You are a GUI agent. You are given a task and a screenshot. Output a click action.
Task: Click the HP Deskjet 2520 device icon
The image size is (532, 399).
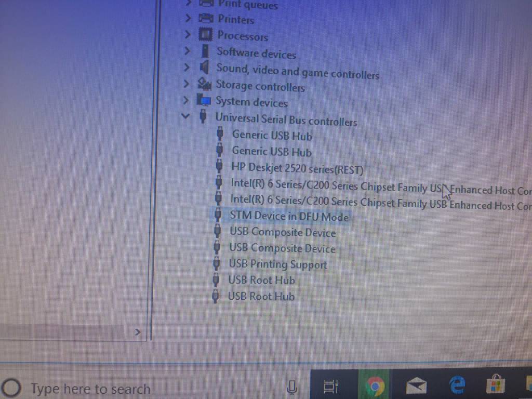(x=219, y=166)
